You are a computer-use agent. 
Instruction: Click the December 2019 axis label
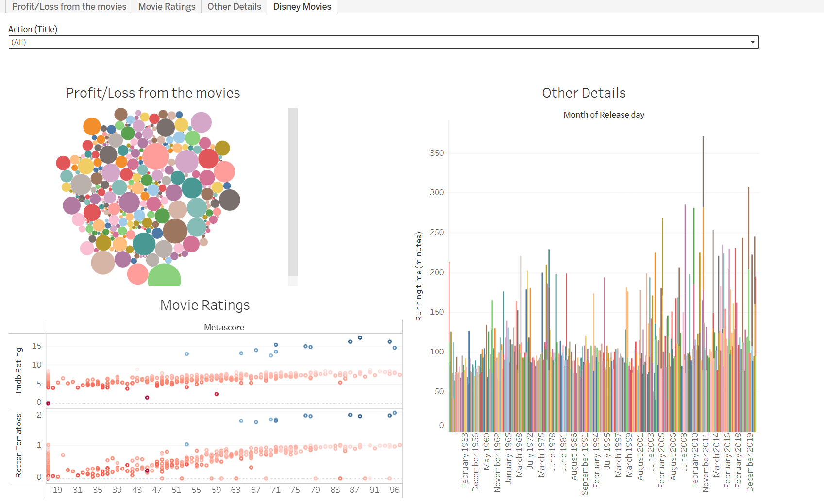click(750, 462)
